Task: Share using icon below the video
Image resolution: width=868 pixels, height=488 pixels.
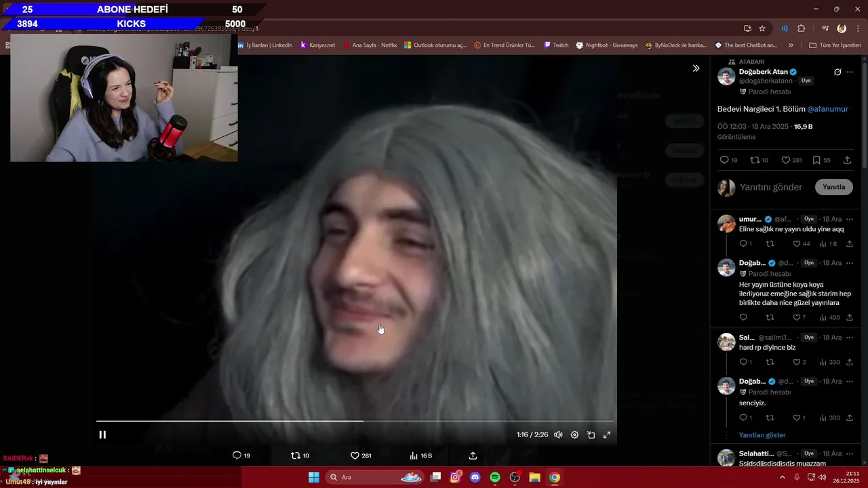Action: (x=473, y=455)
